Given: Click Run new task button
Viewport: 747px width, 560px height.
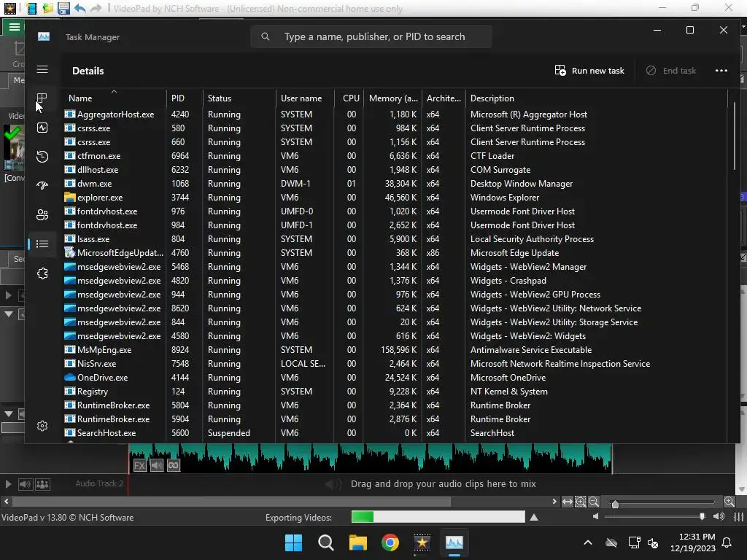Looking at the screenshot, I should (x=589, y=71).
